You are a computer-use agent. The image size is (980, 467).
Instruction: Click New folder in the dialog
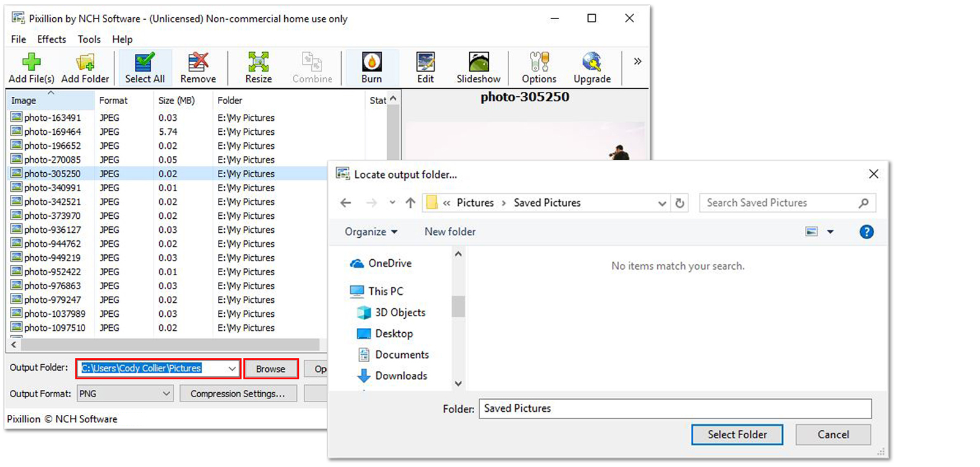click(x=450, y=232)
